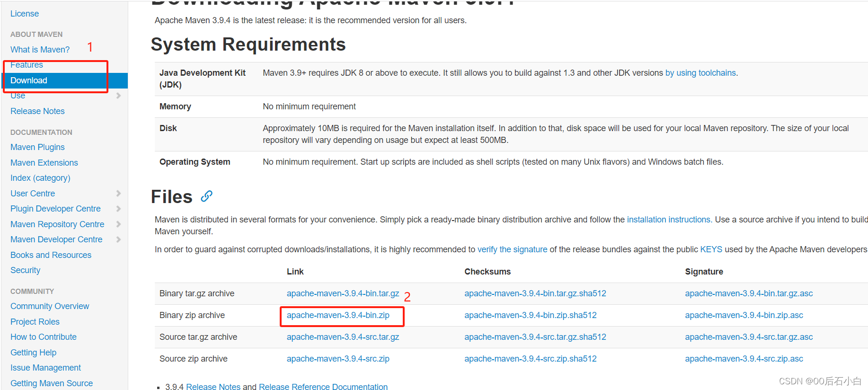Image resolution: width=868 pixels, height=390 pixels.
Task: Click the Memory row label
Action: pos(175,106)
